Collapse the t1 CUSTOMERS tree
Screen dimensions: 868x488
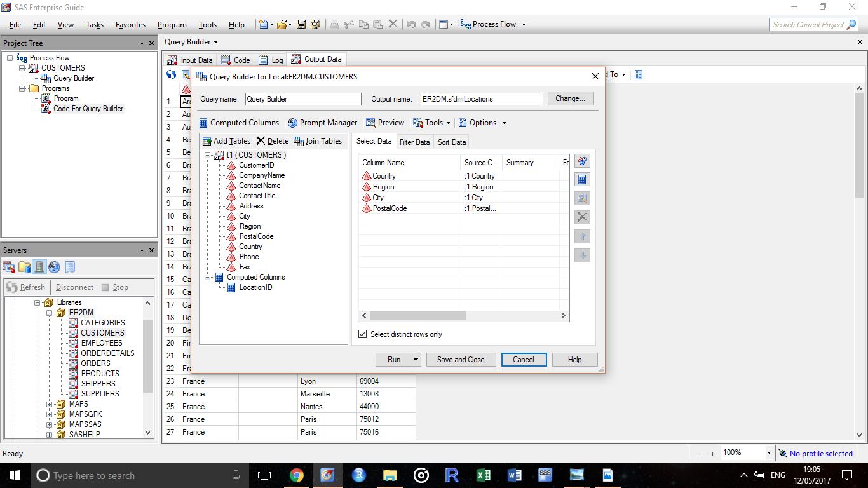[208, 154]
